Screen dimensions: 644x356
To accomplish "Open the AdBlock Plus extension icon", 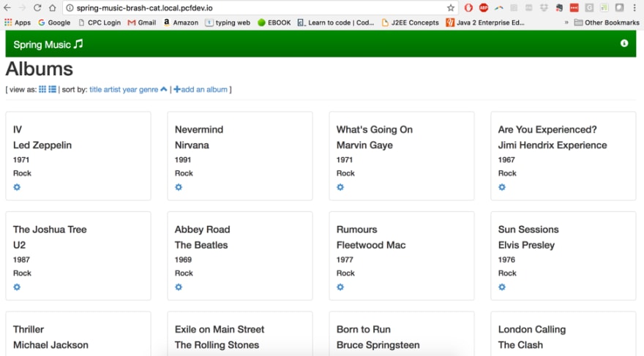I will click(x=484, y=8).
